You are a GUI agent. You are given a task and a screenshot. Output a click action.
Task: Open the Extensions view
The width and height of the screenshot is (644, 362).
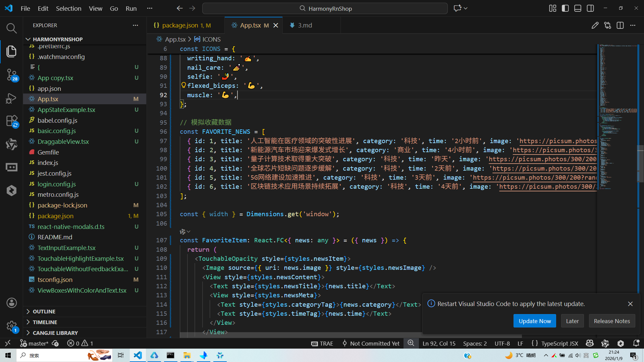click(x=11, y=121)
